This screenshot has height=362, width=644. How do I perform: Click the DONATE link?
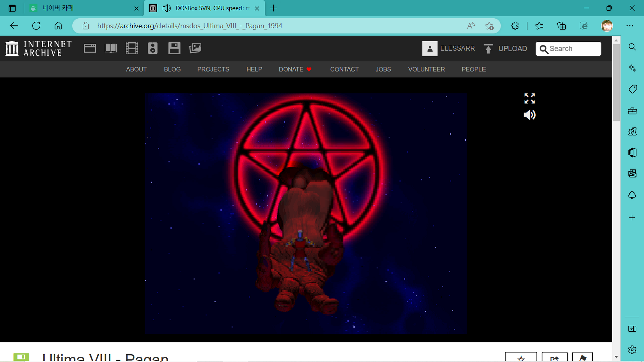tap(295, 69)
